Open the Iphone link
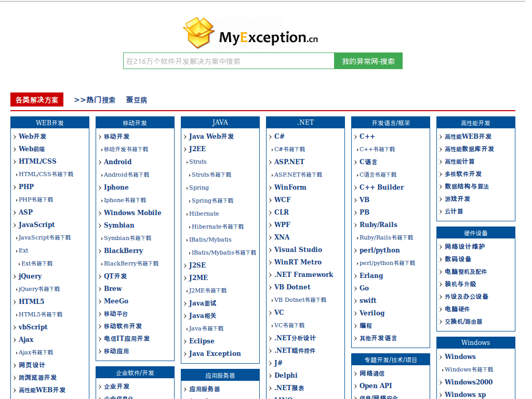 [x=116, y=187]
